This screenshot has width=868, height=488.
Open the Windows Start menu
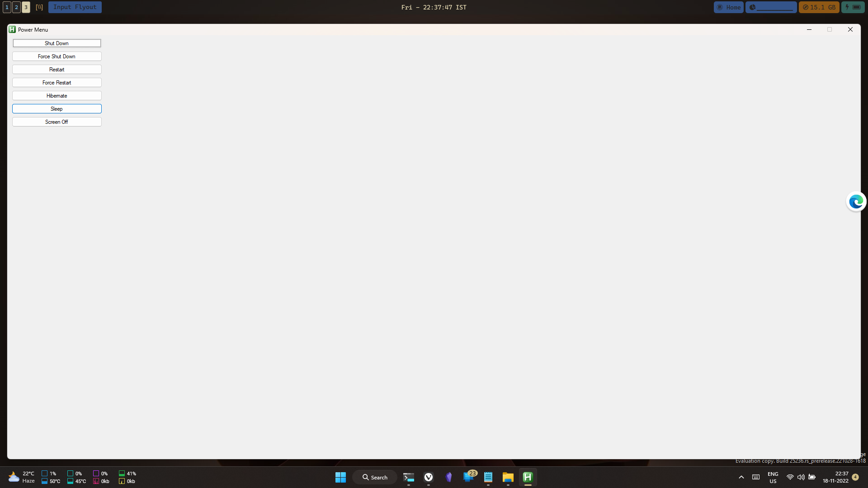tap(340, 477)
